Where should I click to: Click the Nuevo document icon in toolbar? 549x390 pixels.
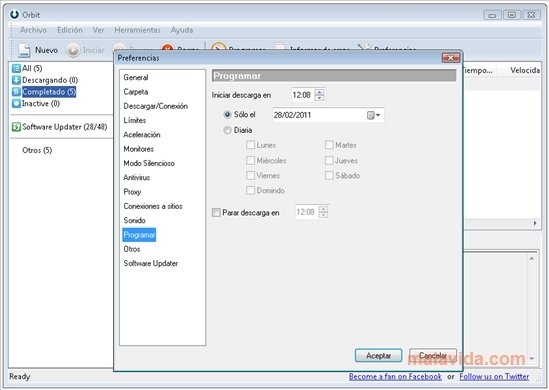(x=24, y=50)
